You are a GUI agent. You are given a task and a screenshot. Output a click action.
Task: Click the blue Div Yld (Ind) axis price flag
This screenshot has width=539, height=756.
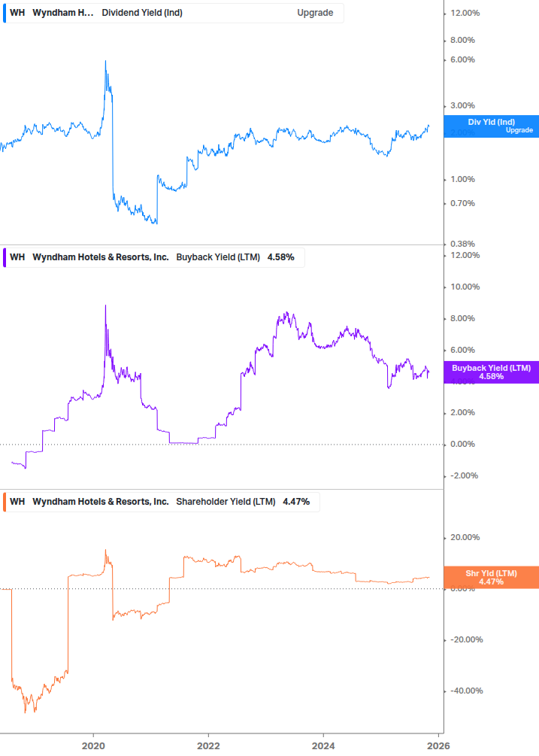tap(490, 126)
